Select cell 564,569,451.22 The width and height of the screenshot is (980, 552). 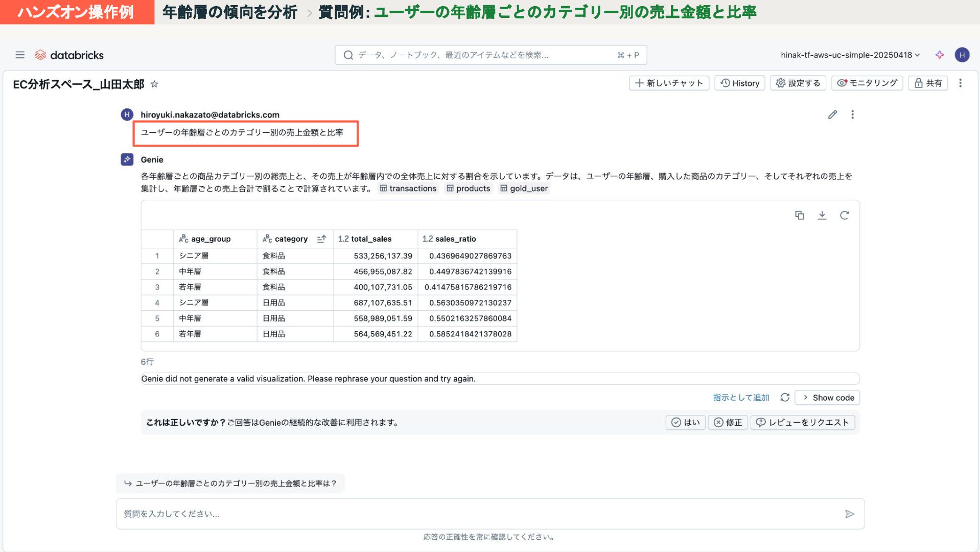click(376, 334)
